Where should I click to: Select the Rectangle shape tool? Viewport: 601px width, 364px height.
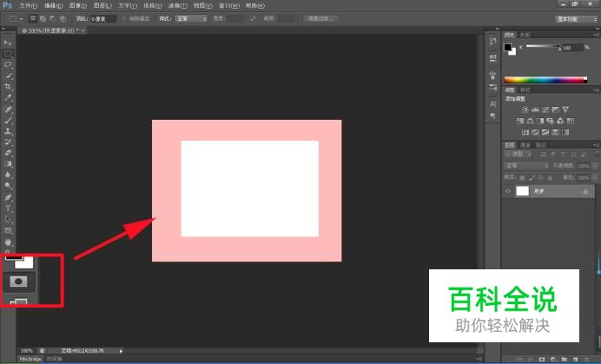click(8, 231)
